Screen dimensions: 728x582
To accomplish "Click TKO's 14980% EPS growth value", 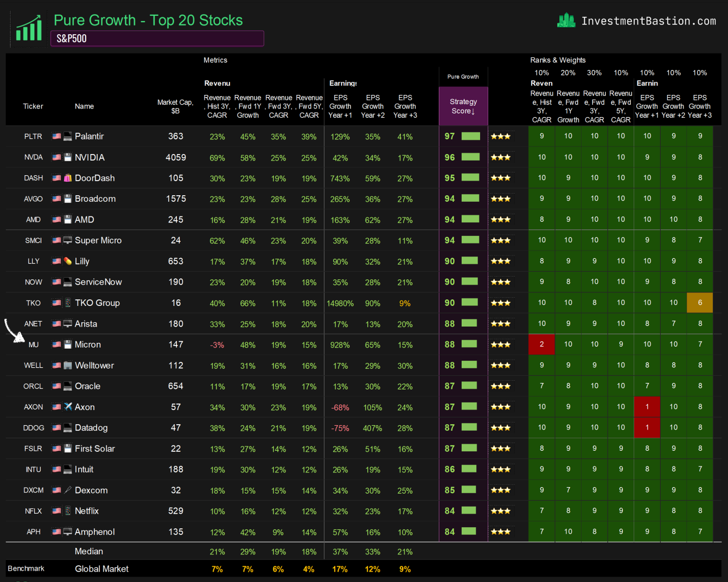I will point(340,303).
